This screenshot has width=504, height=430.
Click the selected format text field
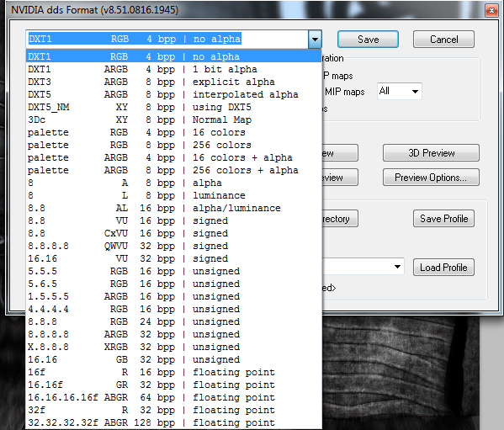click(167, 40)
